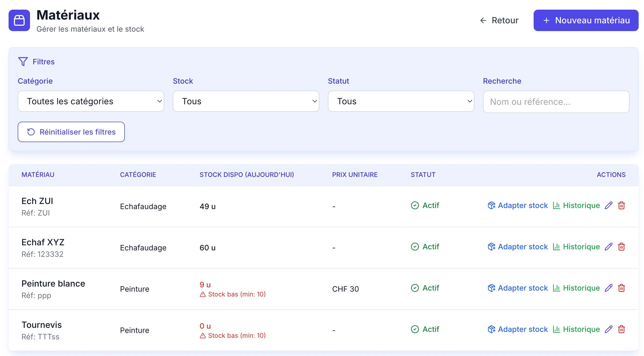Screen dimensions: 644x356
Task: Click the Actif status check icon for Ech ZUI
Action: (x=415, y=205)
